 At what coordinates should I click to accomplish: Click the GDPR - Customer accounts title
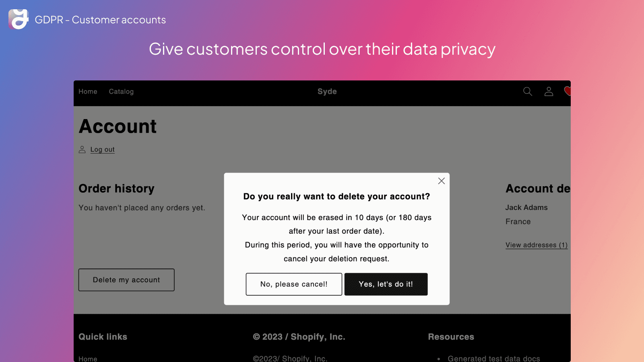pos(100,20)
